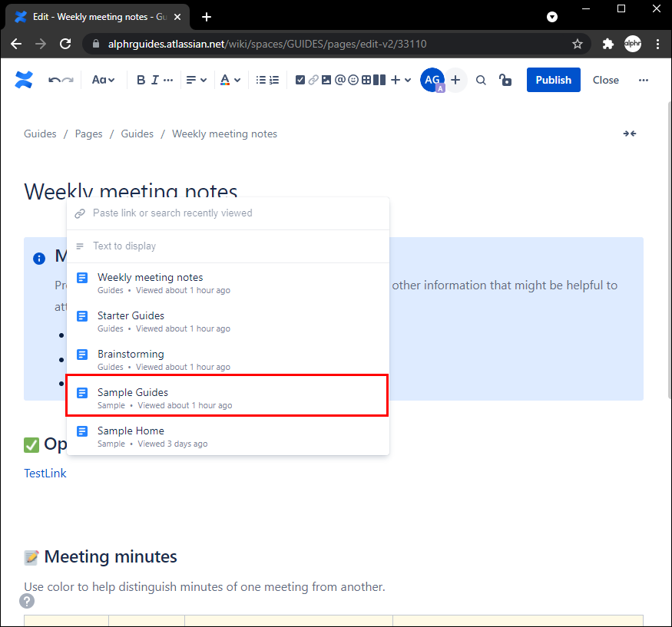Open the text color picker

tap(230, 80)
